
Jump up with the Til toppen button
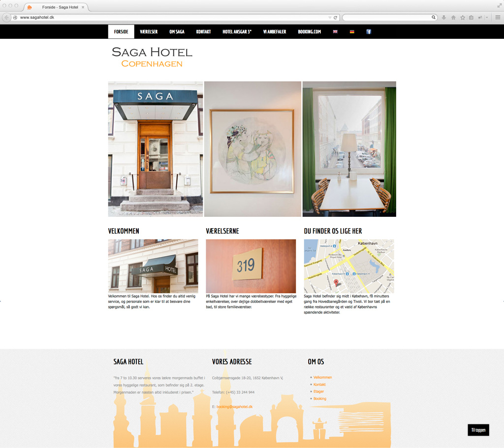pos(478,430)
